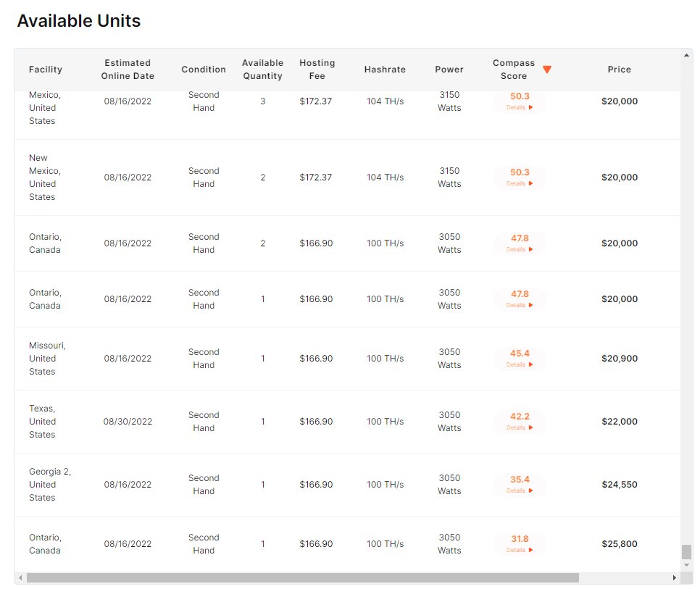Image resolution: width=700 pixels, height=589 pixels.
Task: Open Details for 47.8 score, quantity 1 row
Action: (519, 305)
